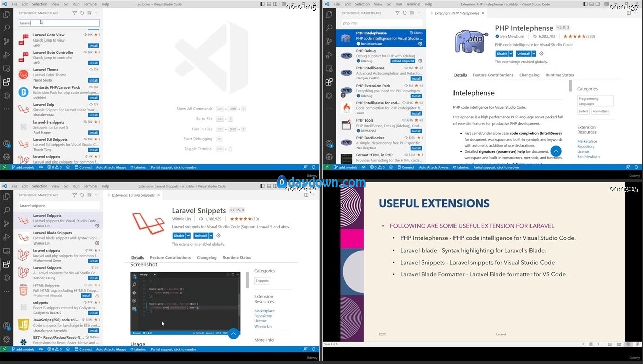This screenshot has height=364, width=643.
Task: Split the editor in the Laravel Snippets window
Action: pos(305,195)
